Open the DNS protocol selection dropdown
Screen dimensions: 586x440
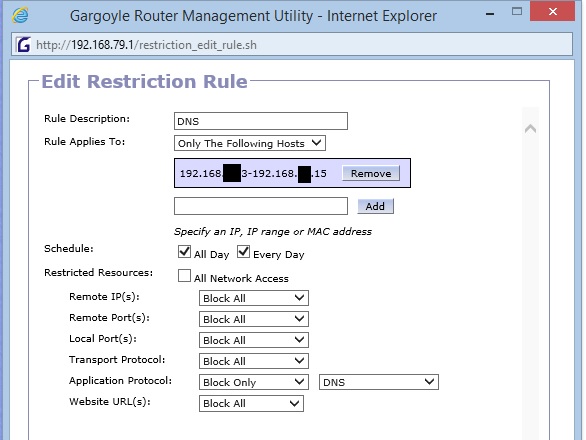tap(379, 382)
